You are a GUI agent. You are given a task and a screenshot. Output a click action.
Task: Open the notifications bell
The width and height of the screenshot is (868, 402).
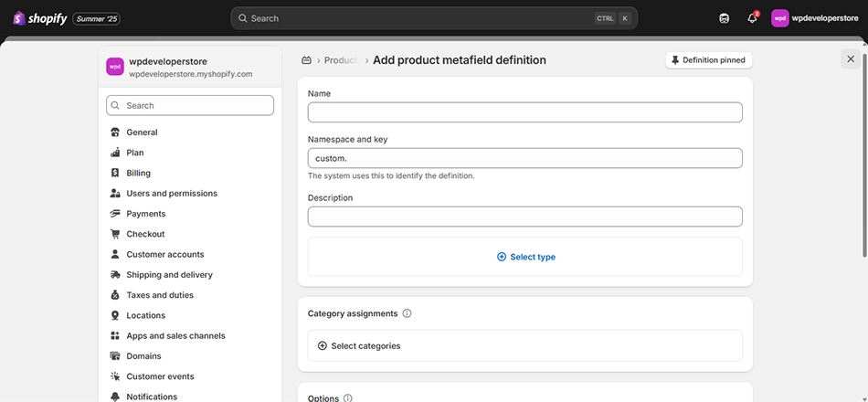coord(752,18)
